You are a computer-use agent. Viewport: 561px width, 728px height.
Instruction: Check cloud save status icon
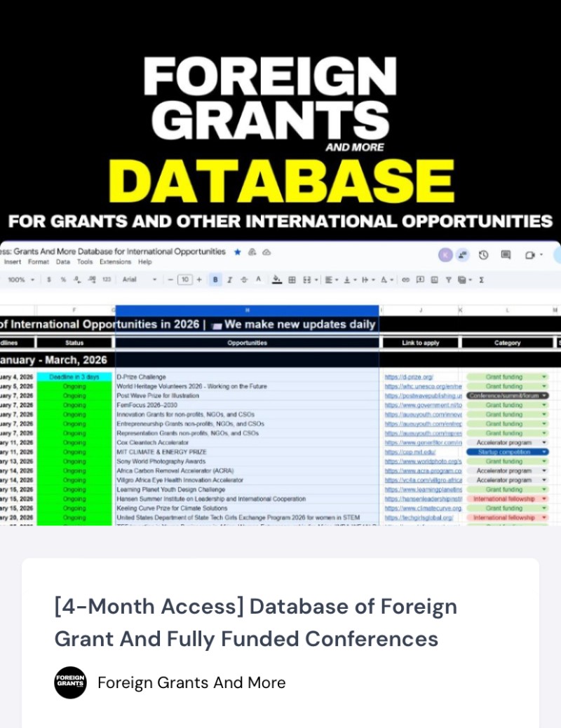pyautogui.click(x=266, y=252)
